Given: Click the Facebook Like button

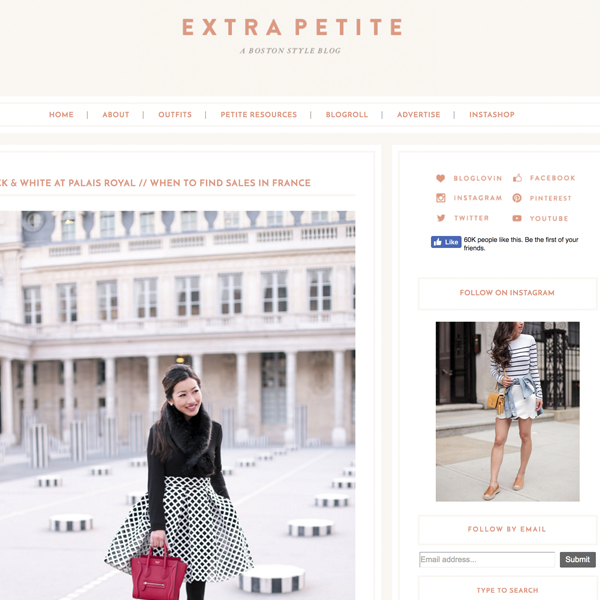Looking at the screenshot, I should pos(446,242).
